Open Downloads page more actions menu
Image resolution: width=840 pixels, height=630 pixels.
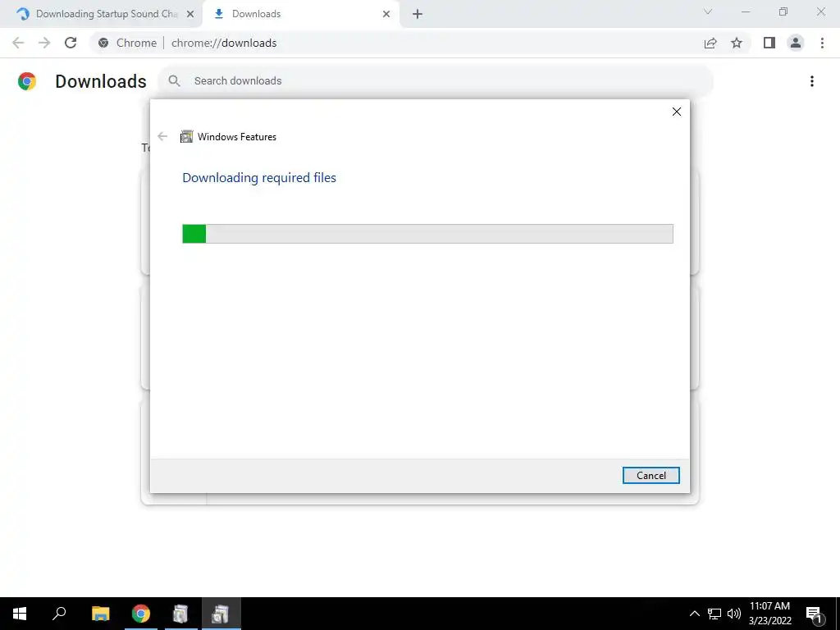point(812,81)
